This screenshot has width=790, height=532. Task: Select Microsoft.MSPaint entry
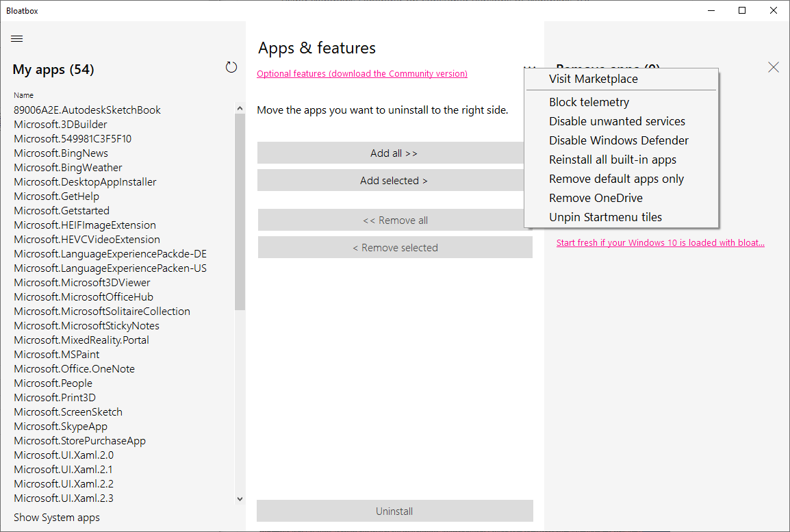(56, 354)
